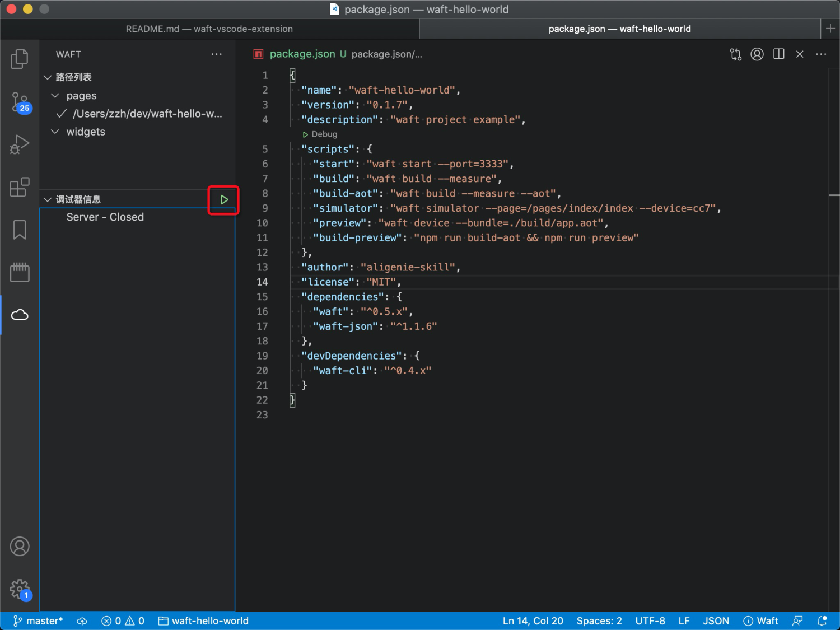Click the Debug code lens above scripts

(320, 134)
